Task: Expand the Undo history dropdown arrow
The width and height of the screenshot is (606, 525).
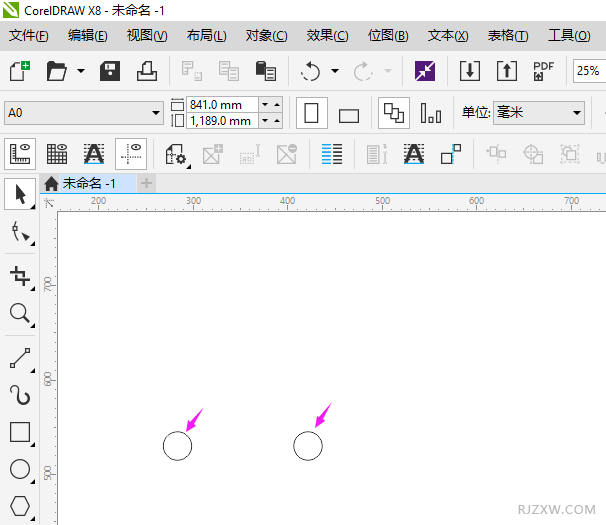Action: pos(335,71)
